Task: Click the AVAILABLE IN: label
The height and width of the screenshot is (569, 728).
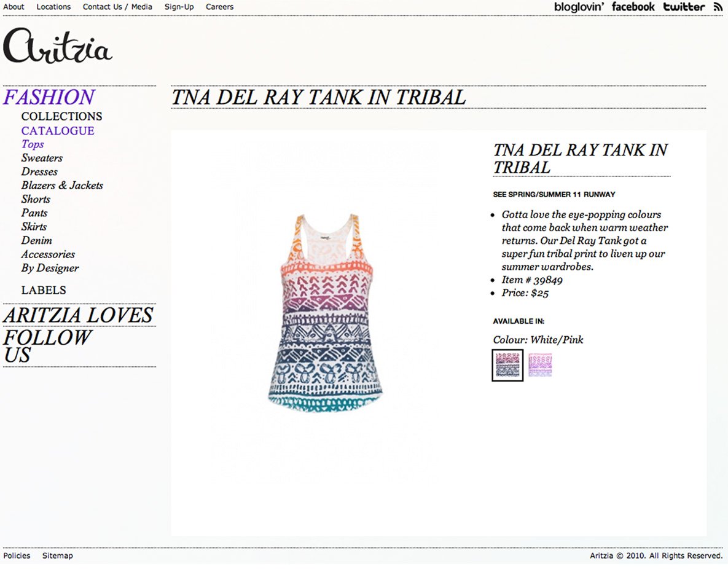Action: pos(519,321)
